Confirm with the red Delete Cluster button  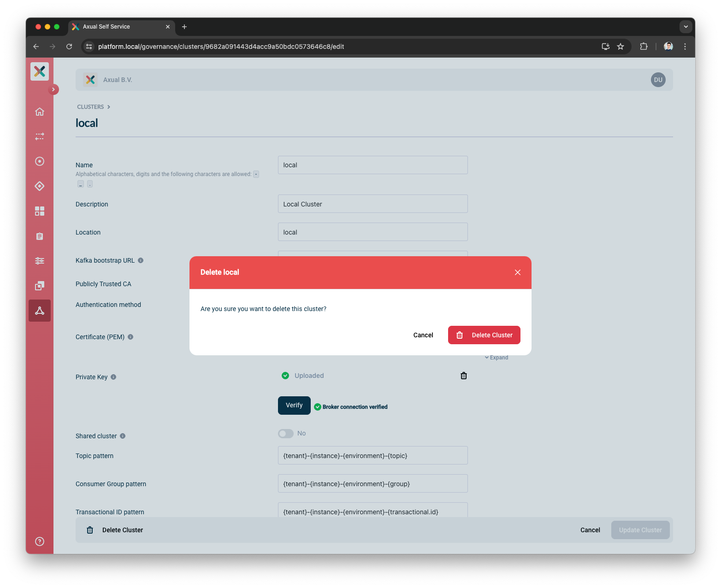(x=484, y=335)
